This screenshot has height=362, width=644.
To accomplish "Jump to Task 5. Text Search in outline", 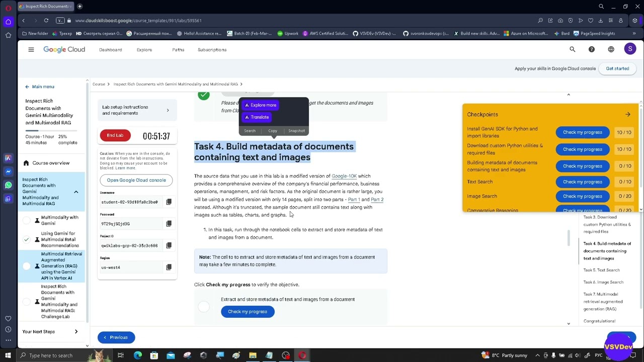I will point(602,270).
